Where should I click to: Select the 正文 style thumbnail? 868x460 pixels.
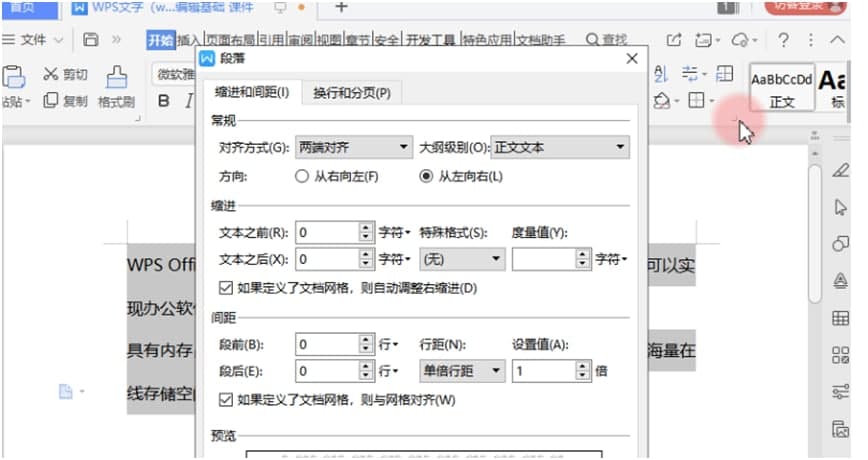782,87
